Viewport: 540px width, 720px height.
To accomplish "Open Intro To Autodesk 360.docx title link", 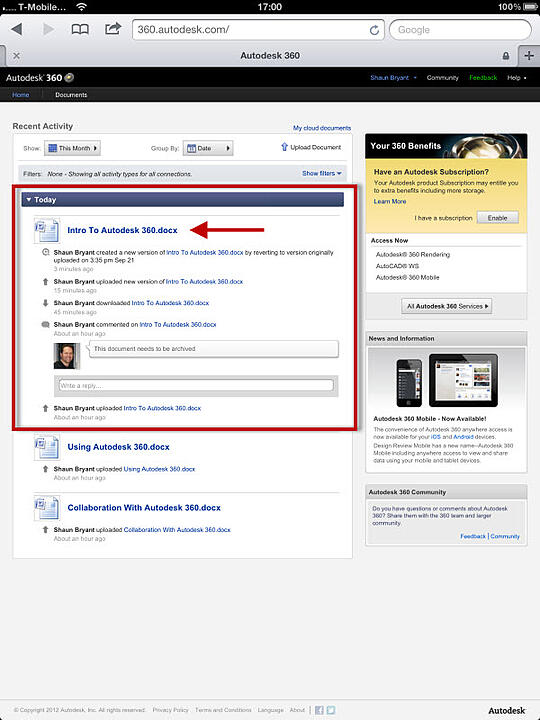I will pyautogui.click(x=122, y=230).
